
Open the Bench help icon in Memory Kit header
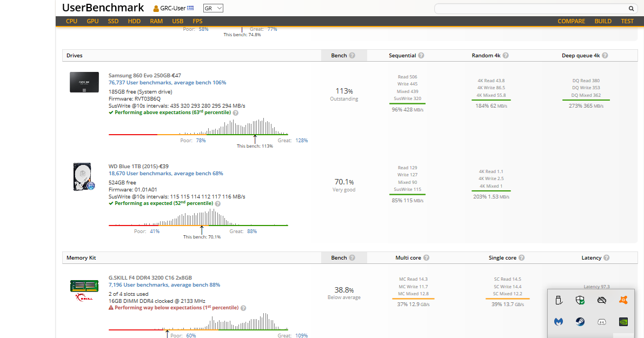click(x=352, y=258)
